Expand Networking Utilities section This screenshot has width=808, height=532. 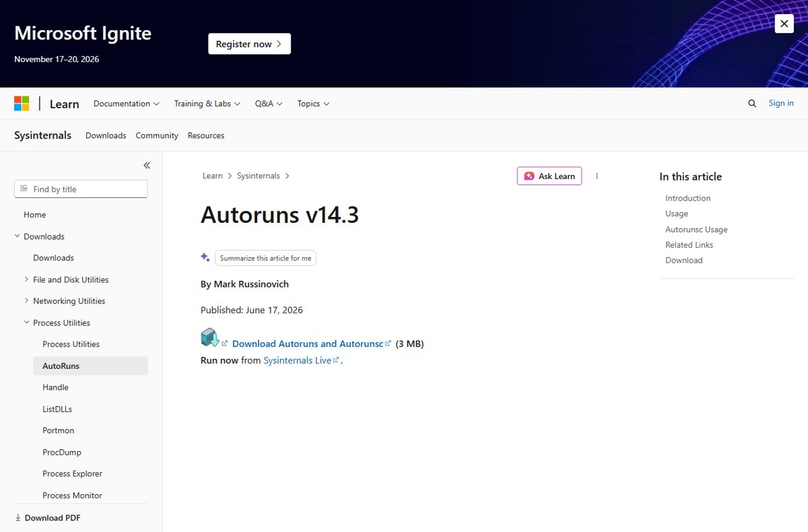27,301
